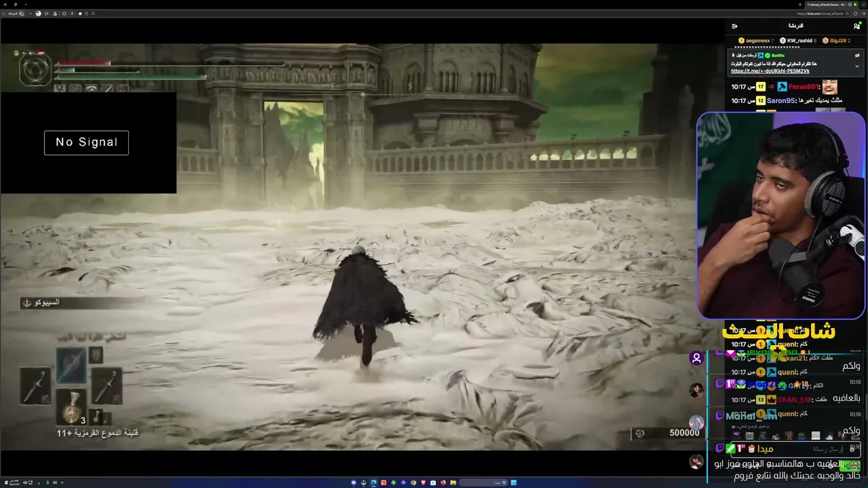Screen dimensions: 868x488
Task: Click the browser tab list dropdown arrow
Action: coord(863,5)
